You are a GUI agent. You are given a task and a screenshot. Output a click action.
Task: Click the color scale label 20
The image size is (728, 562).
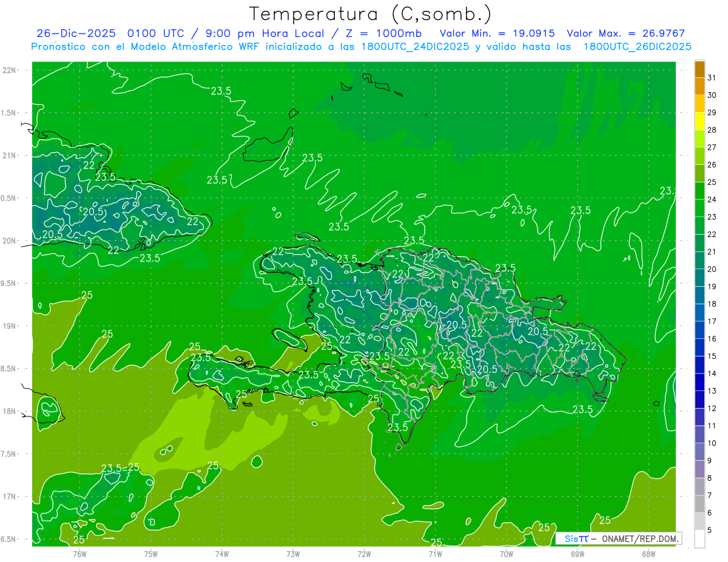click(712, 269)
